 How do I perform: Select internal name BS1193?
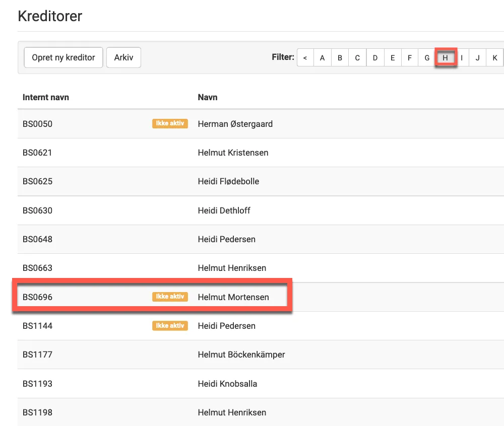tap(37, 384)
